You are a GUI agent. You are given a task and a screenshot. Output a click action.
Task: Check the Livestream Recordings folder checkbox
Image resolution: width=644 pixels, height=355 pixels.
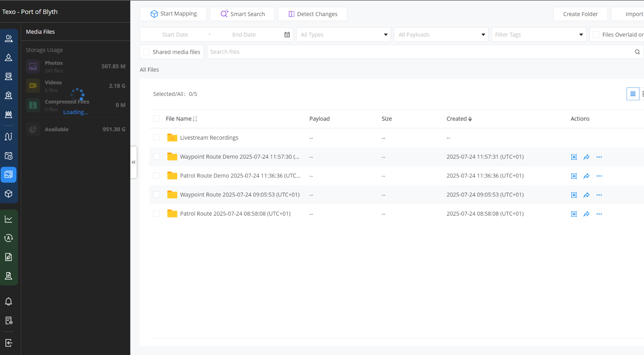(156, 138)
